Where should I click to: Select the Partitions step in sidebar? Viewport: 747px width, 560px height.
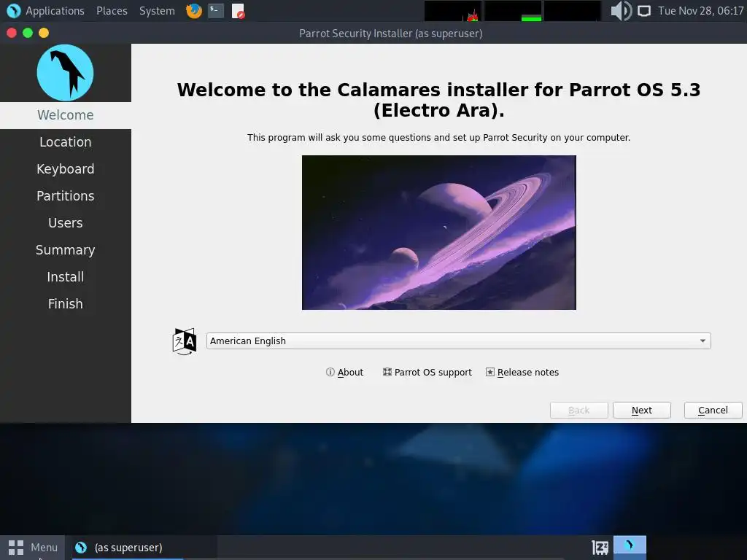65,196
